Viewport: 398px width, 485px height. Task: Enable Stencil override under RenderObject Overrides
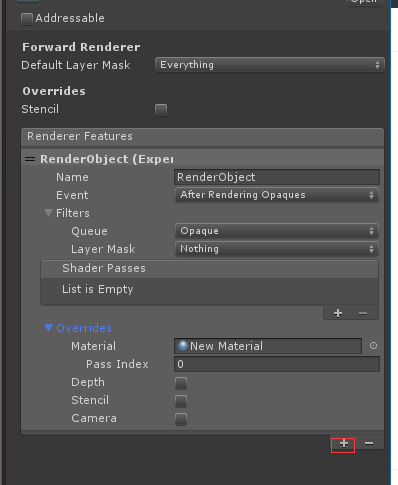tap(181, 401)
